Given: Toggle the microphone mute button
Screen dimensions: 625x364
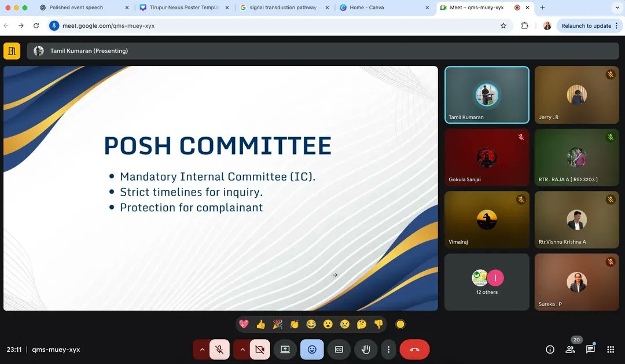Looking at the screenshot, I should point(219,350).
